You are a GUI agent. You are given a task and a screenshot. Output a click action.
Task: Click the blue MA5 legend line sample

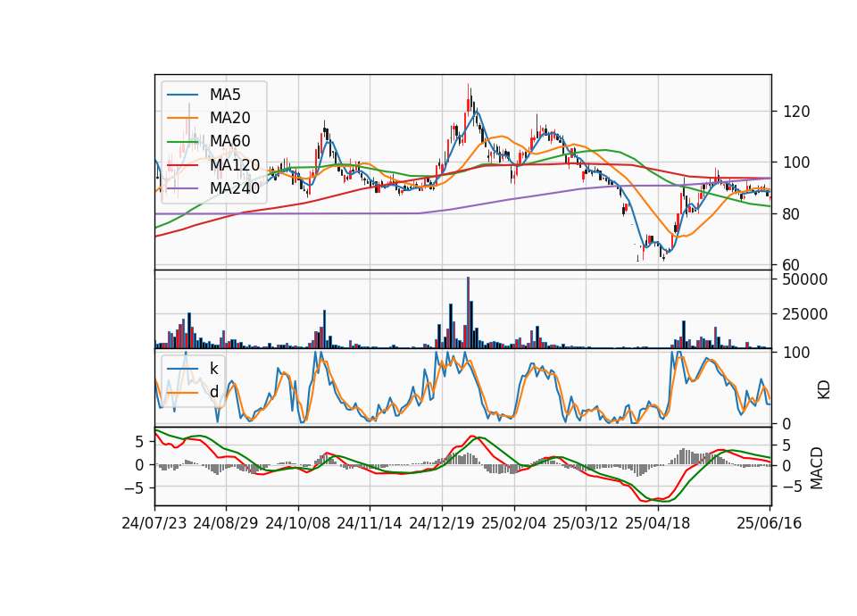pyautogui.click(x=182, y=95)
